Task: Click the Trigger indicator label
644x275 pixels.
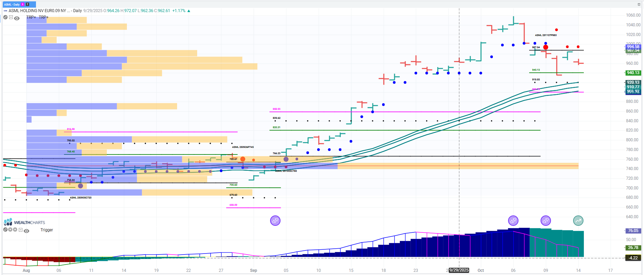Action: tap(47, 230)
